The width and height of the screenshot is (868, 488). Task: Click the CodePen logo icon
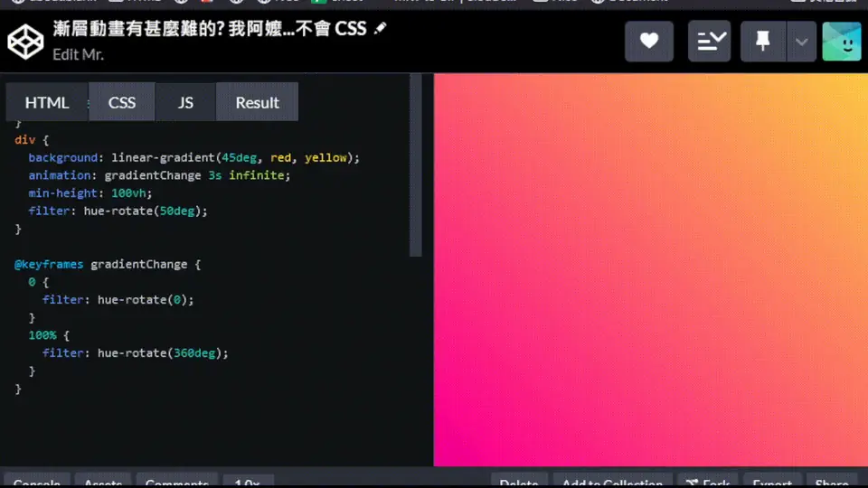pos(25,42)
